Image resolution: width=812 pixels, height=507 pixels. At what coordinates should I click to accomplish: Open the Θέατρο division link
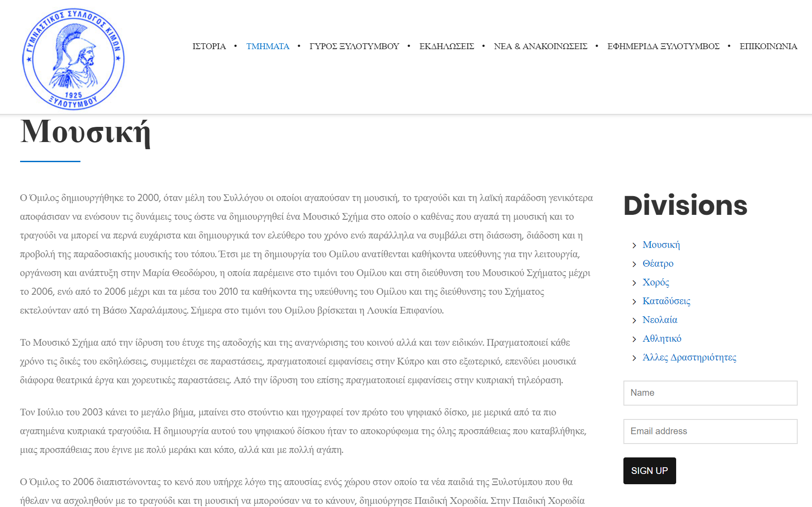(658, 264)
